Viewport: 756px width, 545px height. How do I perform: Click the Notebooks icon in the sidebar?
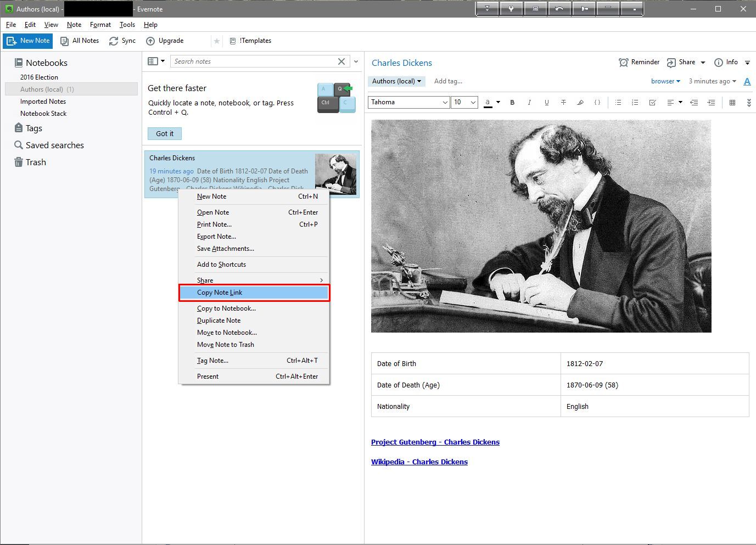point(19,63)
